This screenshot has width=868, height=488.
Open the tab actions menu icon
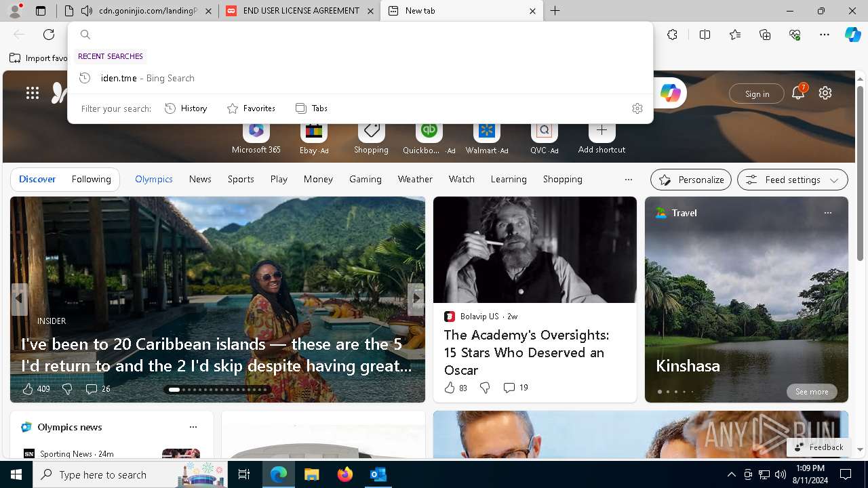[x=41, y=11]
